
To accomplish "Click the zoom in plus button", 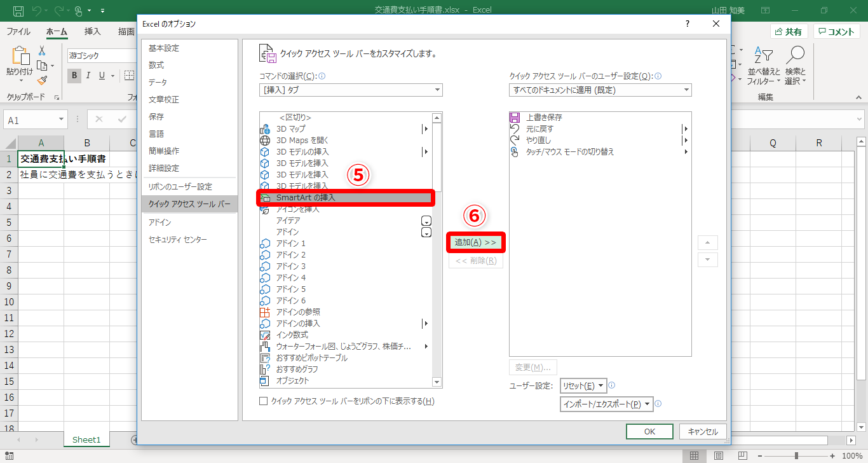I will click(832, 455).
